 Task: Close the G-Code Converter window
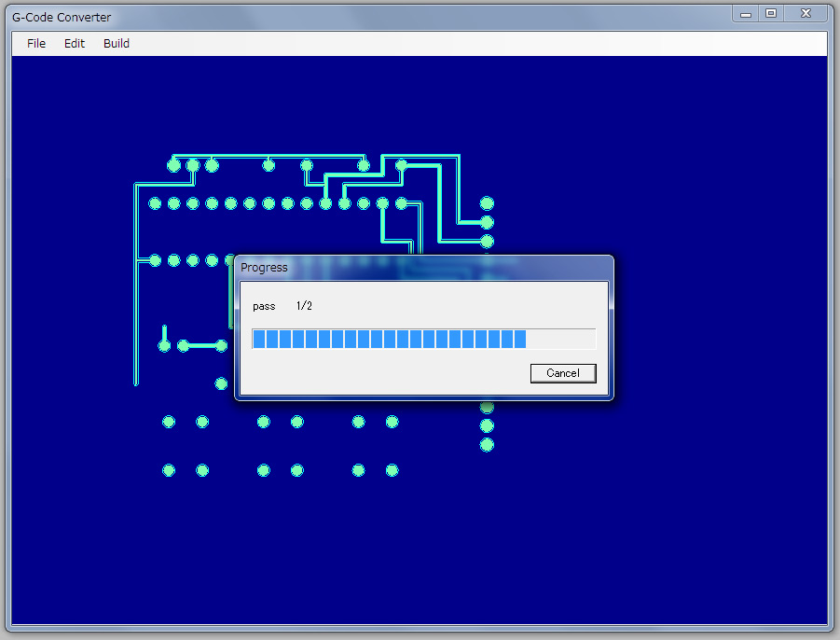(x=806, y=14)
